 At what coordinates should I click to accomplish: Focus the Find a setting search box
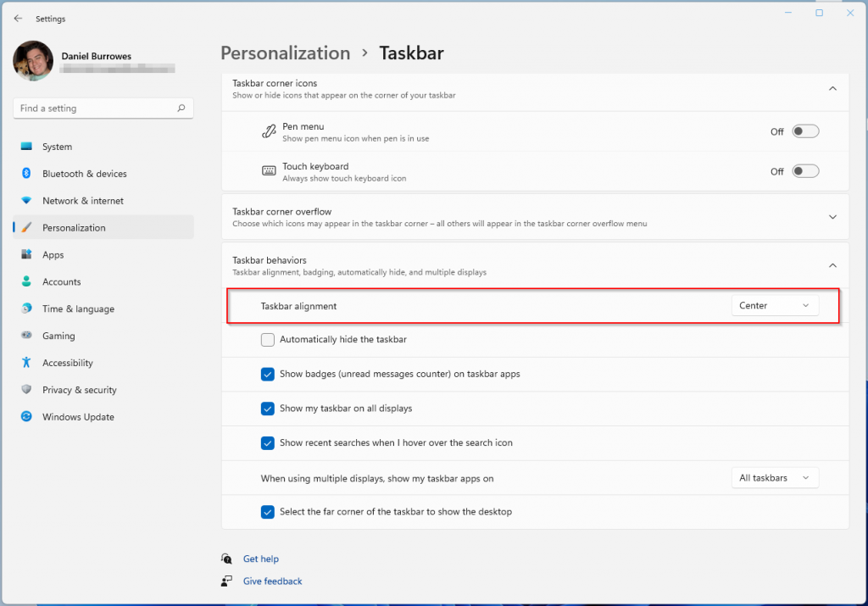pyautogui.click(x=103, y=108)
